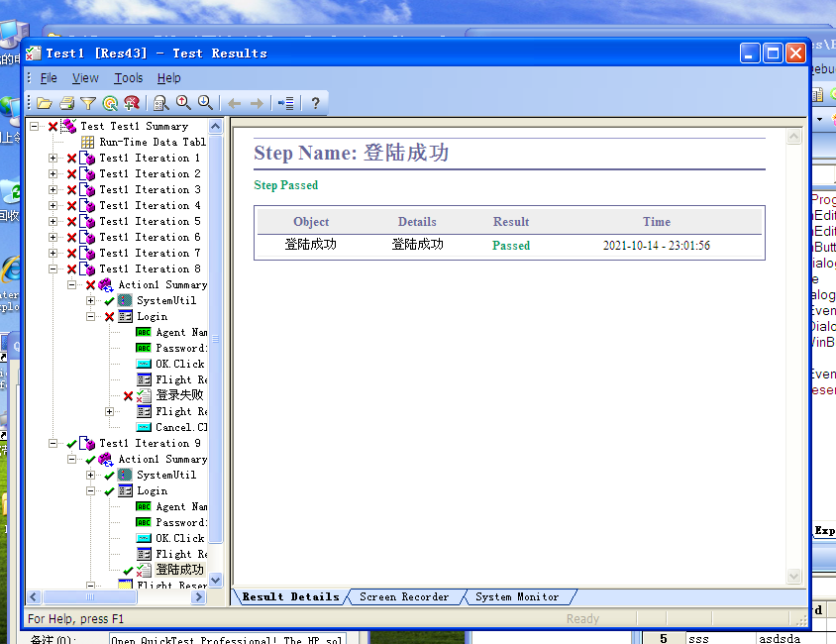The width and height of the screenshot is (836, 644).
Task: Click the tree vertical scrollbar up arrow
Action: tap(215, 127)
